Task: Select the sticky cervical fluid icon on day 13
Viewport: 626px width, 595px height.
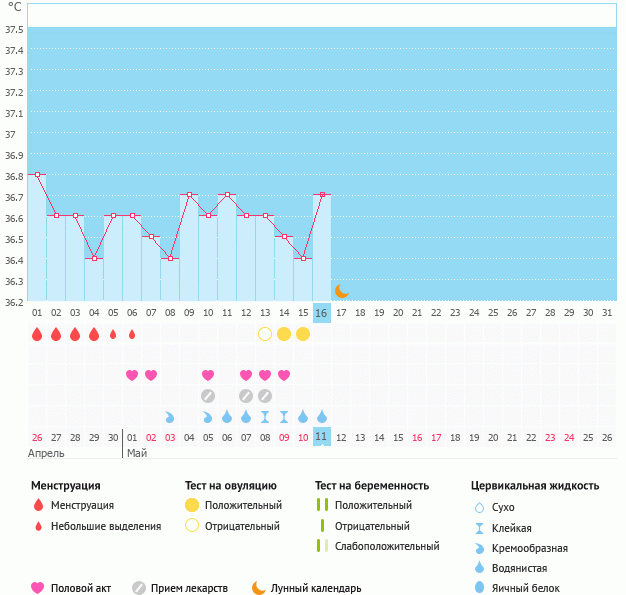Action: click(265, 416)
